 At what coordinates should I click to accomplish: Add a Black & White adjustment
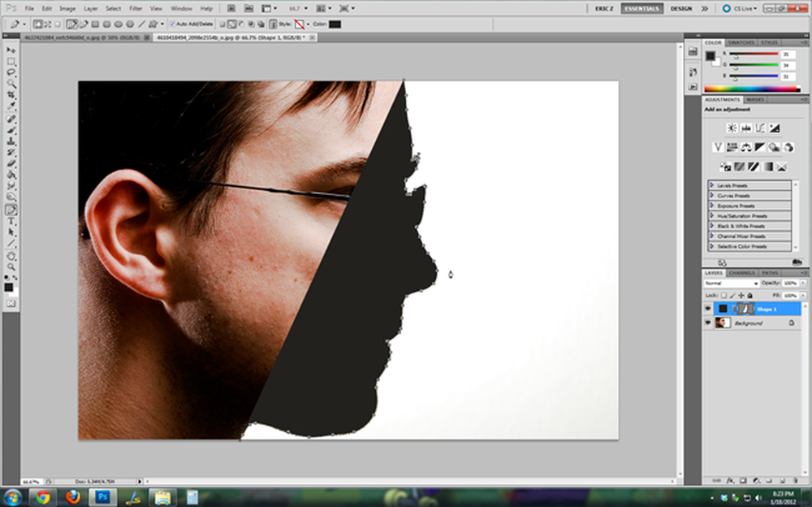760,147
